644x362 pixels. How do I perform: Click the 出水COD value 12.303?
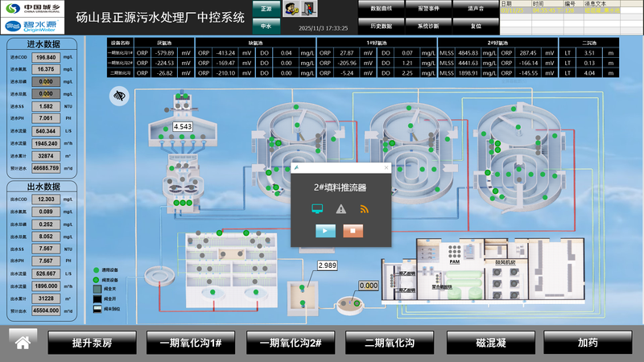(46, 199)
